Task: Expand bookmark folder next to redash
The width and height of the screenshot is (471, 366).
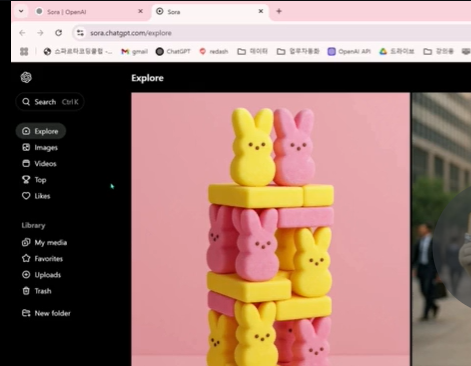Action: pos(253,51)
